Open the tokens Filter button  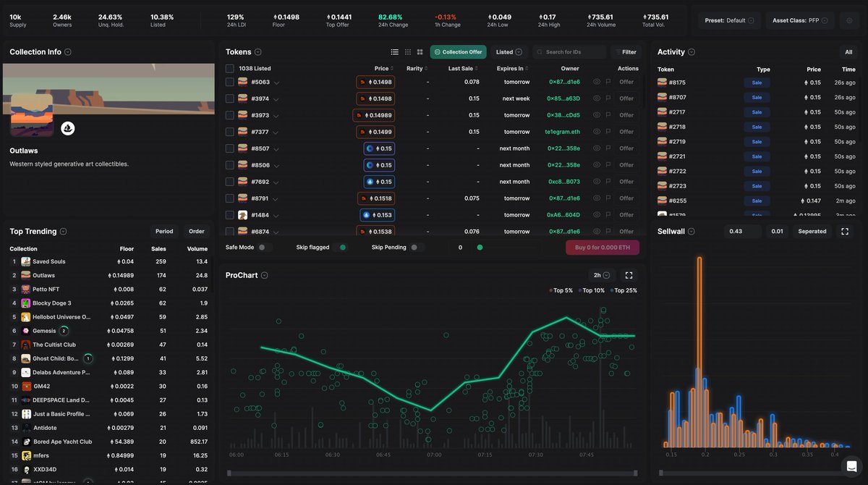(626, 52)
